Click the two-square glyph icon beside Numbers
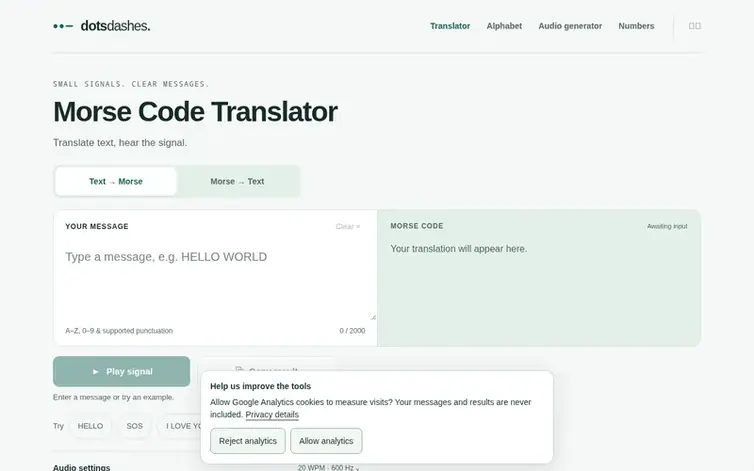The width and height of the screenshot is (754, 471). click(x=694, y=26)
